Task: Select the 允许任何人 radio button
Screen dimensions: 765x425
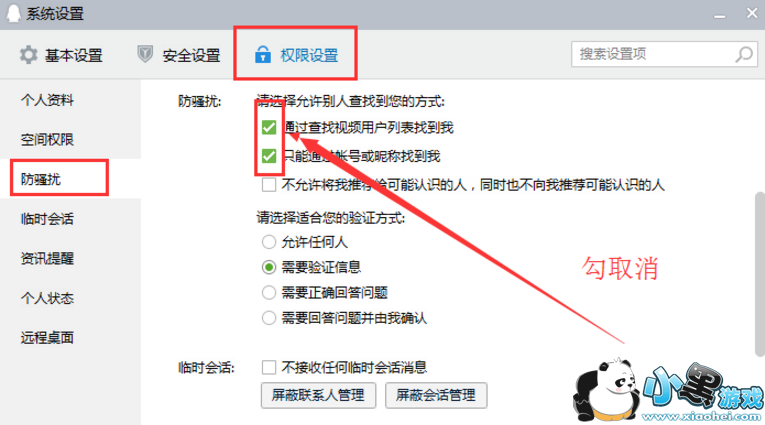Action: click(269, 242)
